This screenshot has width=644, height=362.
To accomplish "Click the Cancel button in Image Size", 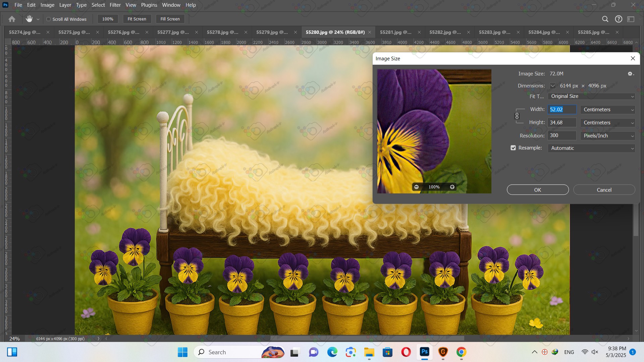I will coord(604,190).
